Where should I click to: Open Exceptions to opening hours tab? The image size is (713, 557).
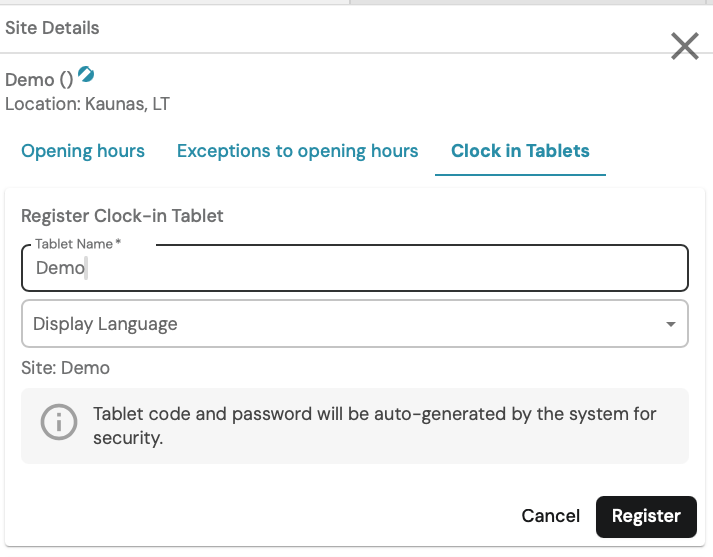click(x=297, y=151)
